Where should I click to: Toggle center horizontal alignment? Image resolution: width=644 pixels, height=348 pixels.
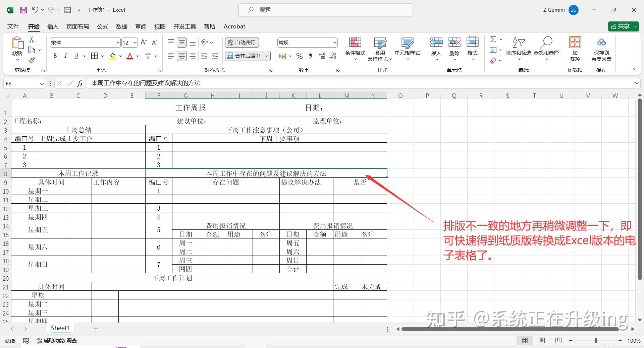point(182,56)
